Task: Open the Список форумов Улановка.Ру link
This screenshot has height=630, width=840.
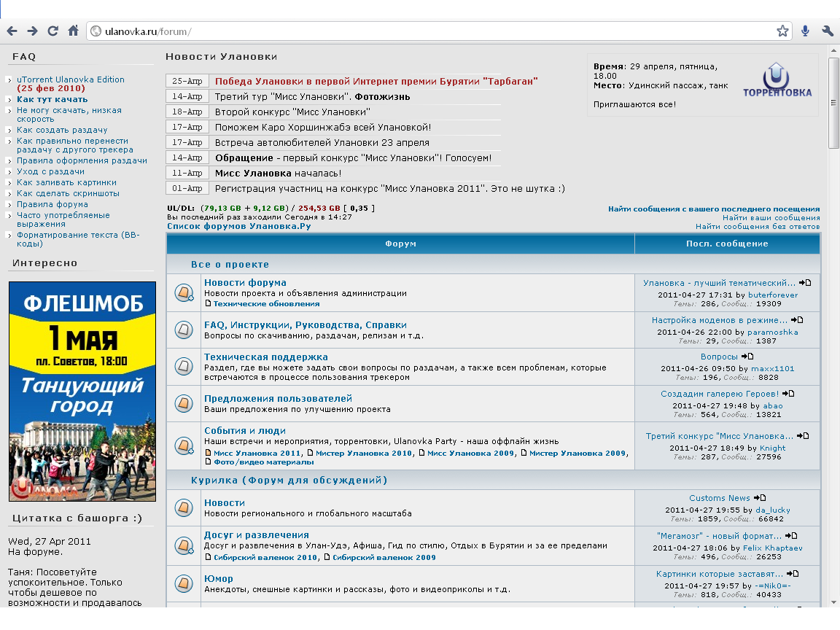Action: [x=238, y=226]
